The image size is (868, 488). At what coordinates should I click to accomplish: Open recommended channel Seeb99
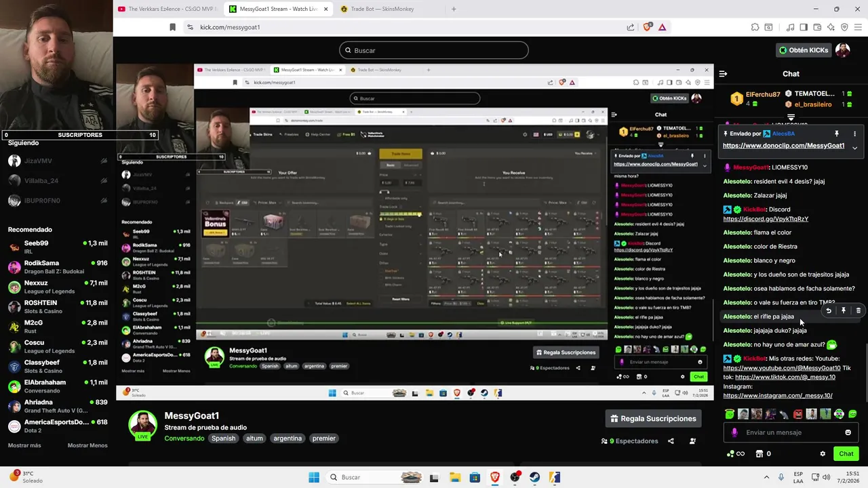[58, 247]
